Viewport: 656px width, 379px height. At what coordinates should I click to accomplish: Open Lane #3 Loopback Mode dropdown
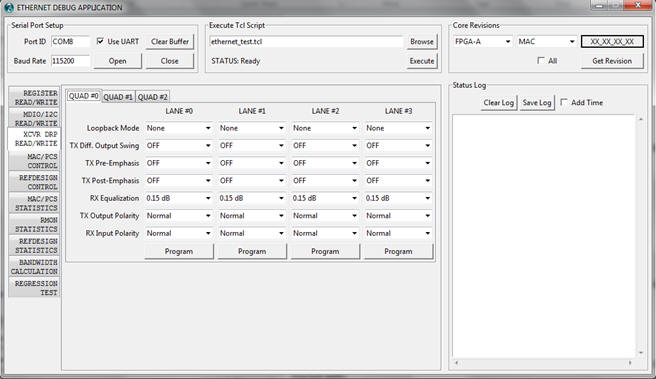click(398, 128)
